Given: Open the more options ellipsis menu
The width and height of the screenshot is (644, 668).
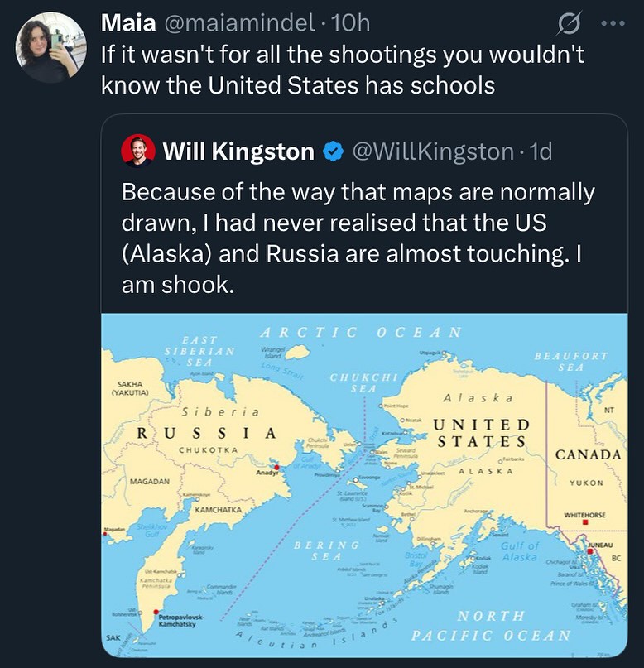Looking at the screenshot, I should coord(612,24).
